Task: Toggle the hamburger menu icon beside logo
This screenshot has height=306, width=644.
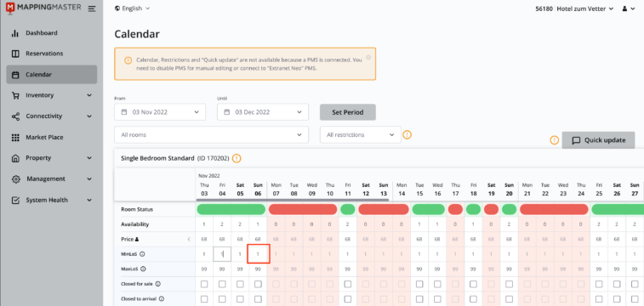Action: pyautogui.click(x=92, y=8)
